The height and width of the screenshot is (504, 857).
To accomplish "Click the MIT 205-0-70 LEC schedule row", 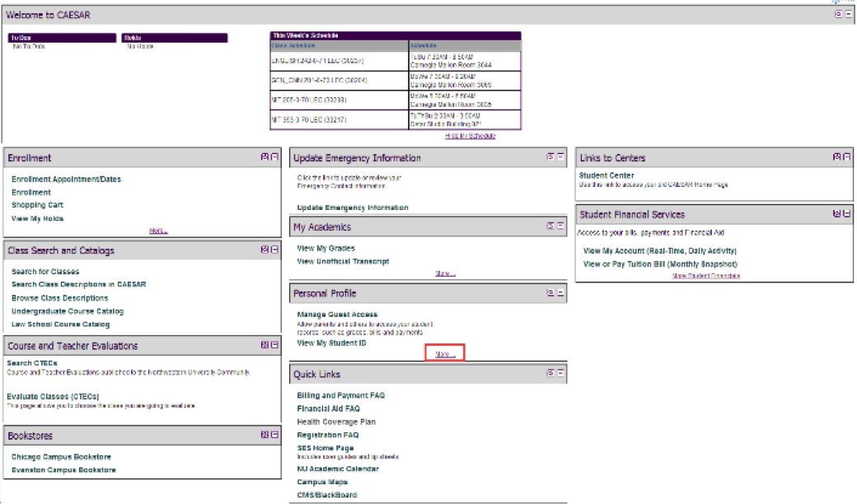I will pyautogui.click(x=396, y=100).
